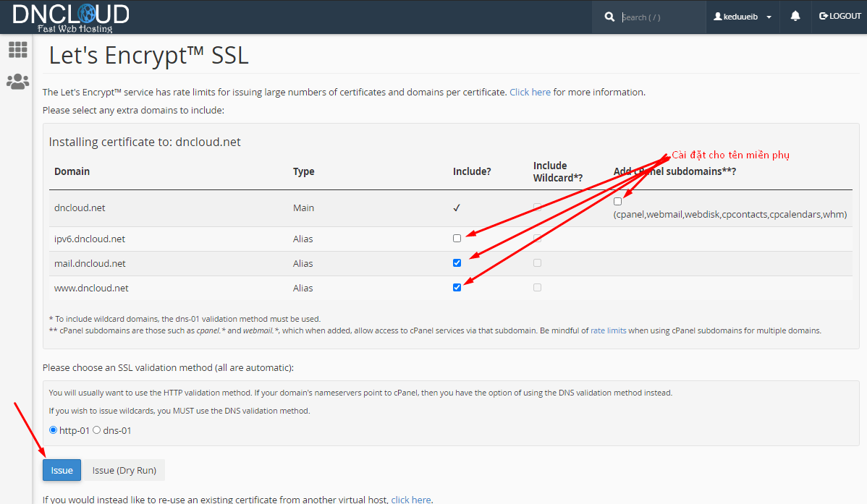The width and height of the screenshot is (867, 504).
Task: Click the checkmark in the dncloud.net row
Action: click(x=457, y=208)
